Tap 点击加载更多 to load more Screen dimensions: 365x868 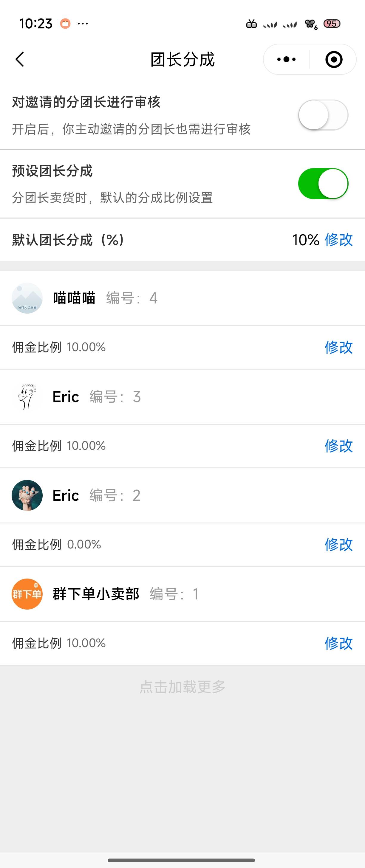[182, 687]
